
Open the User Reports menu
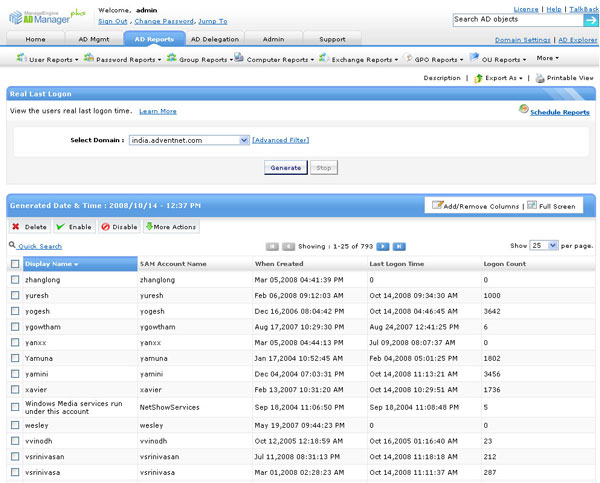(x=48, y=59)
